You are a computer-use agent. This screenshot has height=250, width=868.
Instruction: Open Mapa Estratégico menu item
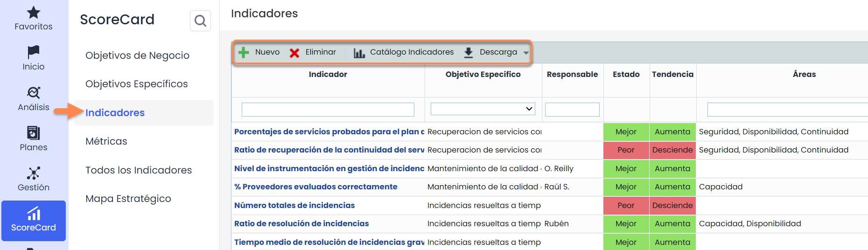tap(128, 199)
